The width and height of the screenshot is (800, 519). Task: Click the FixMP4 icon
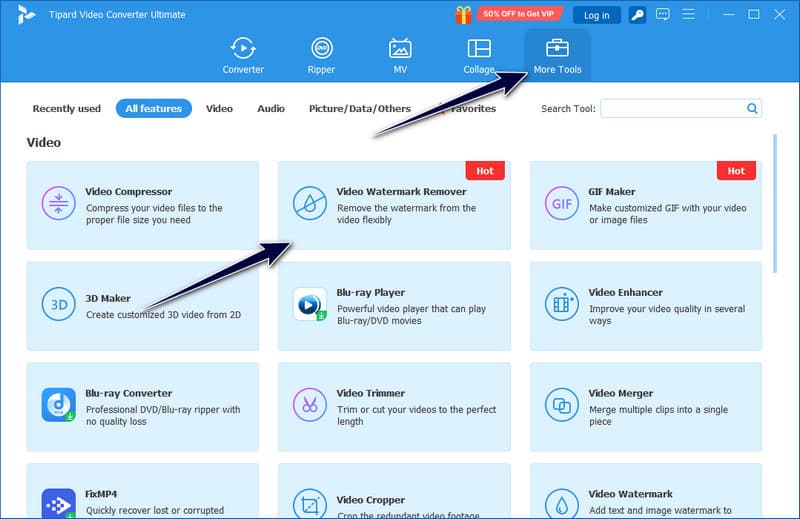coord(59,504)
